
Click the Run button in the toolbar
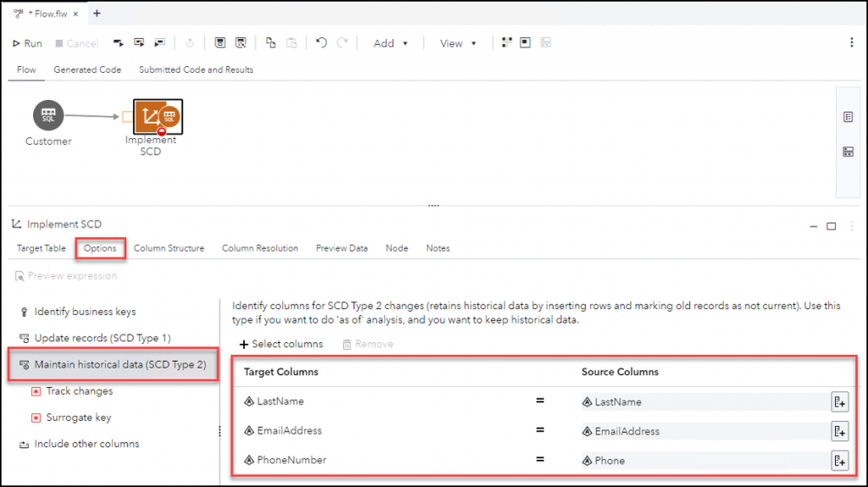pyautogui.click(x=27, y=43)
